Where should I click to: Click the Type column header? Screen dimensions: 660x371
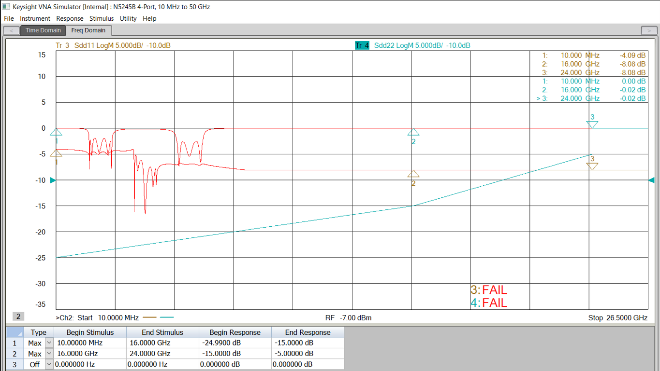click(38, 332)
